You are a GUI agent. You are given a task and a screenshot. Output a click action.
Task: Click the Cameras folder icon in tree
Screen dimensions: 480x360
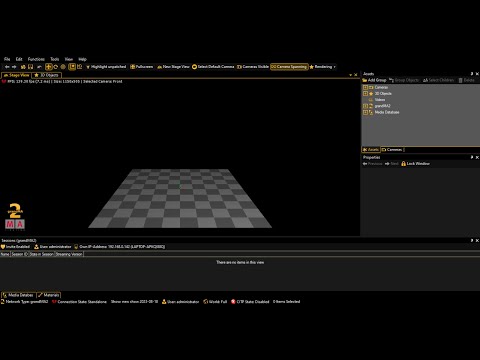point(371,87)
